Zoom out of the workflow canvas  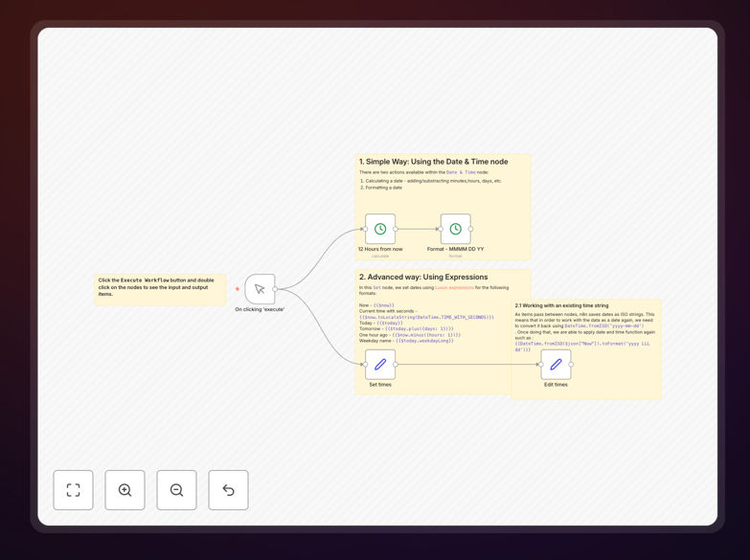tap(176, 490)
